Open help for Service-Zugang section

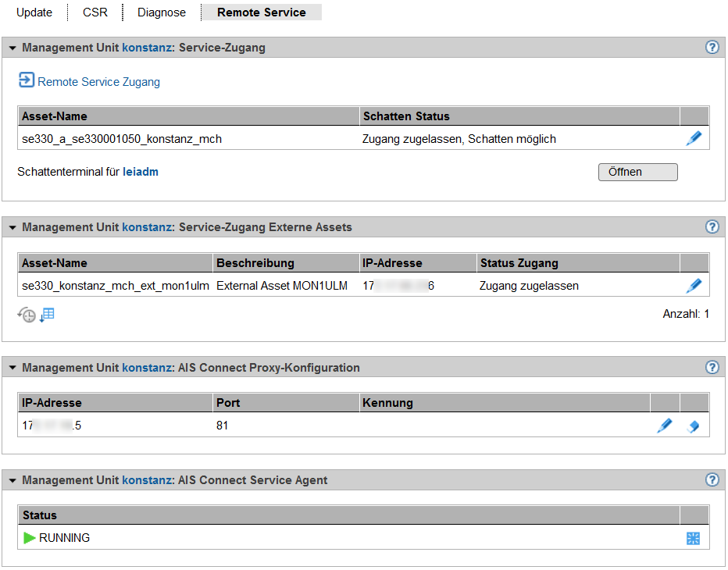(712, 48)
